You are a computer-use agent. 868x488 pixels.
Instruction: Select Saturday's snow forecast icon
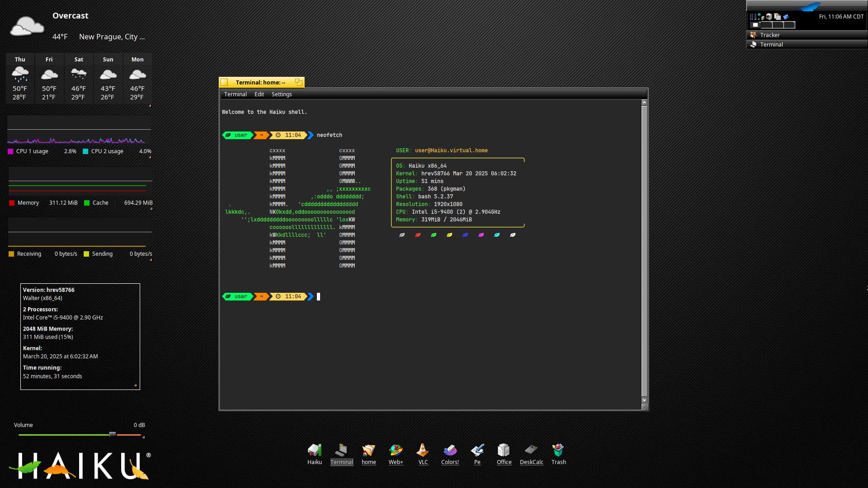click(x=79, y=74)
